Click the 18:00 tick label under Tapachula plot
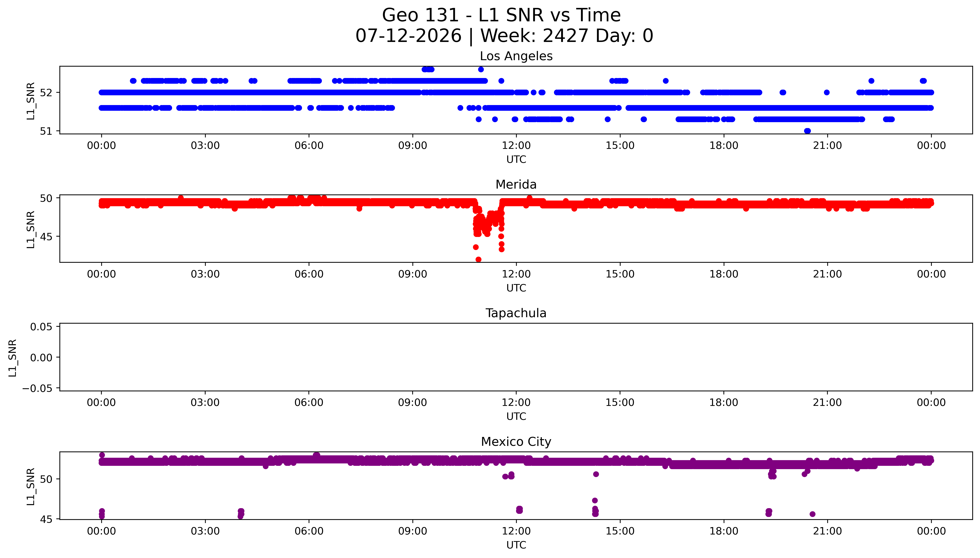This screenshot has width=980, height=558. [724, 403]
